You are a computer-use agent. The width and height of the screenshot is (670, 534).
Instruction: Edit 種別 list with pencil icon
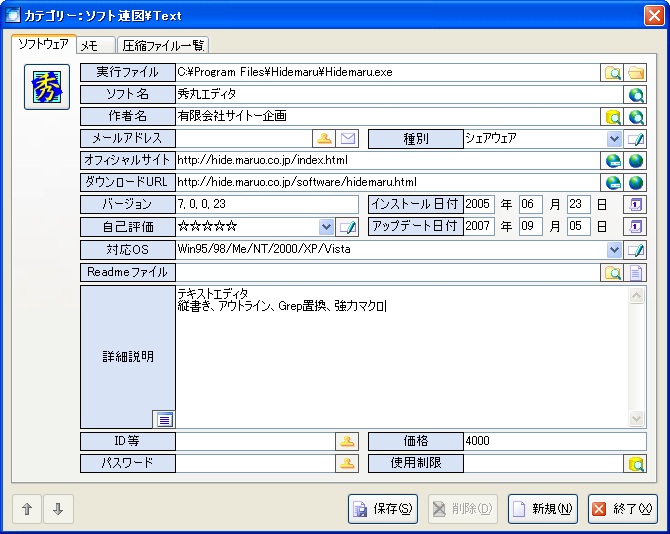(x=635, y=139)
